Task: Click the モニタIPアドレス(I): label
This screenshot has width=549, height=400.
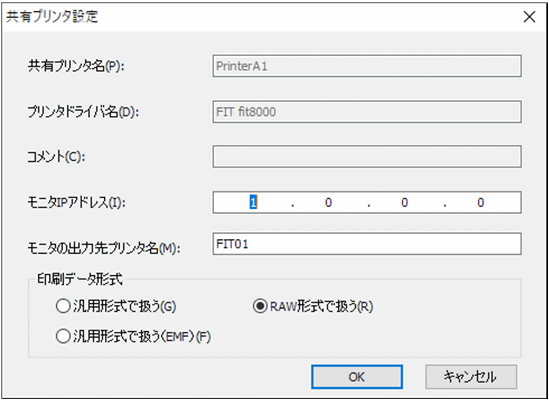Action: tap(76, 203)
